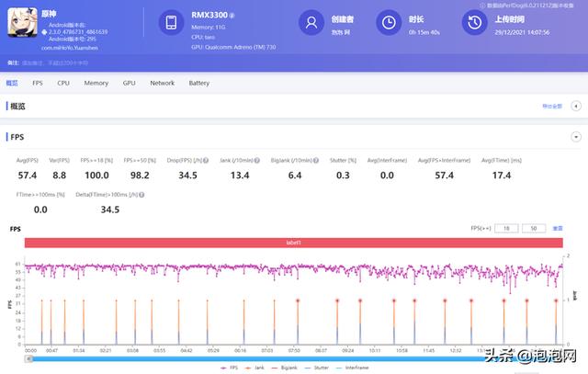Toggle the Stutter series in chart legend
This screenshot has height=374, width=588.
[316, 368]
